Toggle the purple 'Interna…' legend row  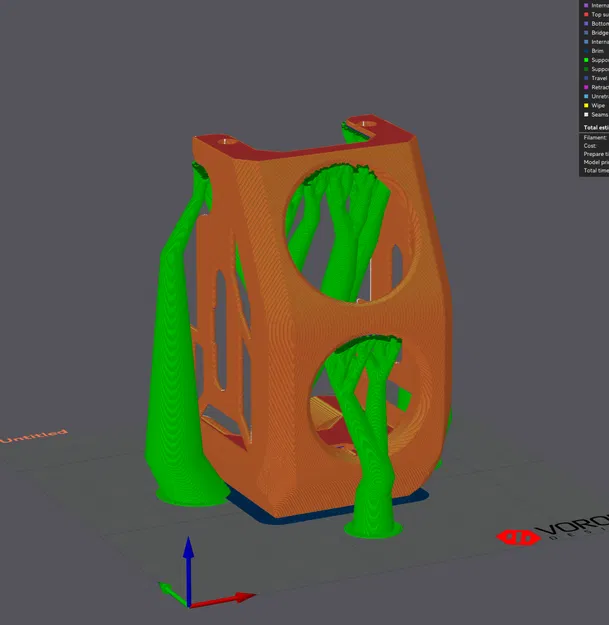click(596, 6)
